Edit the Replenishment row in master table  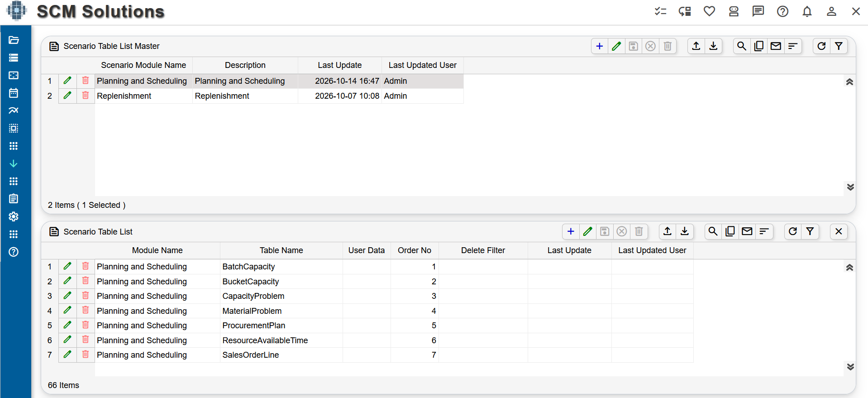coord(67,96)
